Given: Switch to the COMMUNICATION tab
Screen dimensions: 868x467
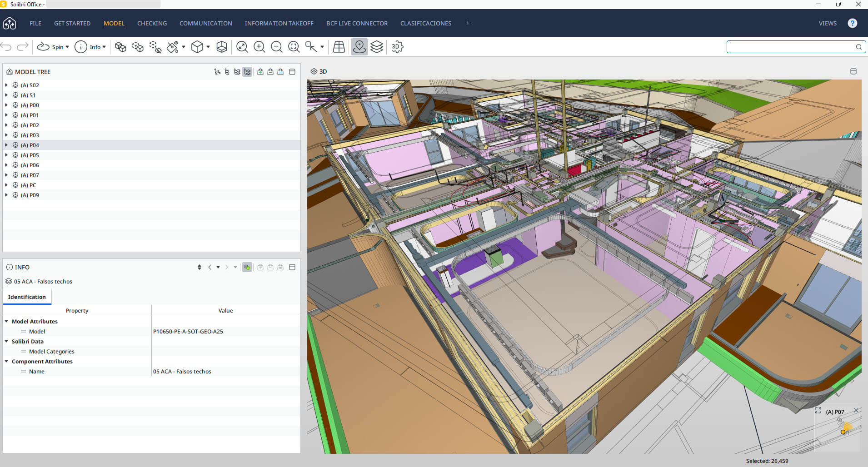Looking at the screenshot, I should click(x=205, y=23).
